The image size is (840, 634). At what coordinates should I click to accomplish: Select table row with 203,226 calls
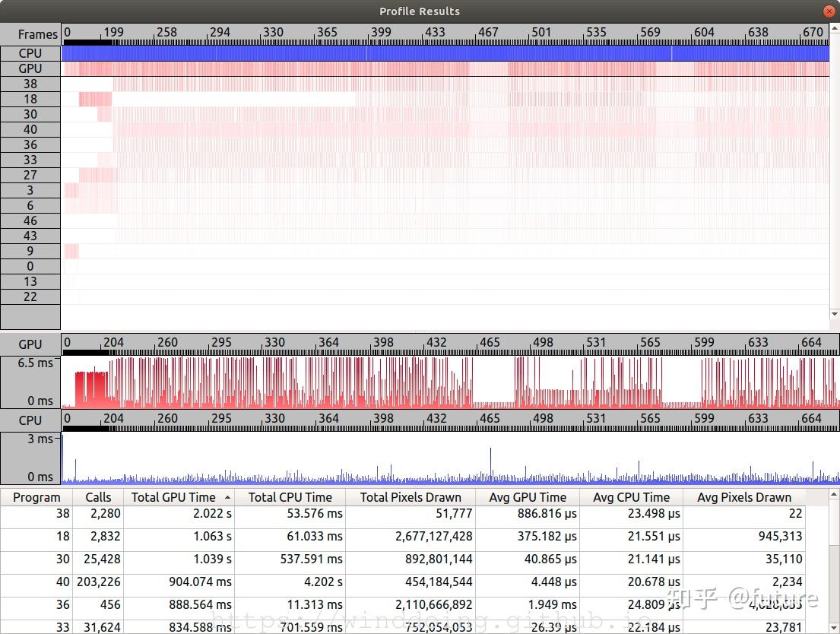[x=97, y=582]
